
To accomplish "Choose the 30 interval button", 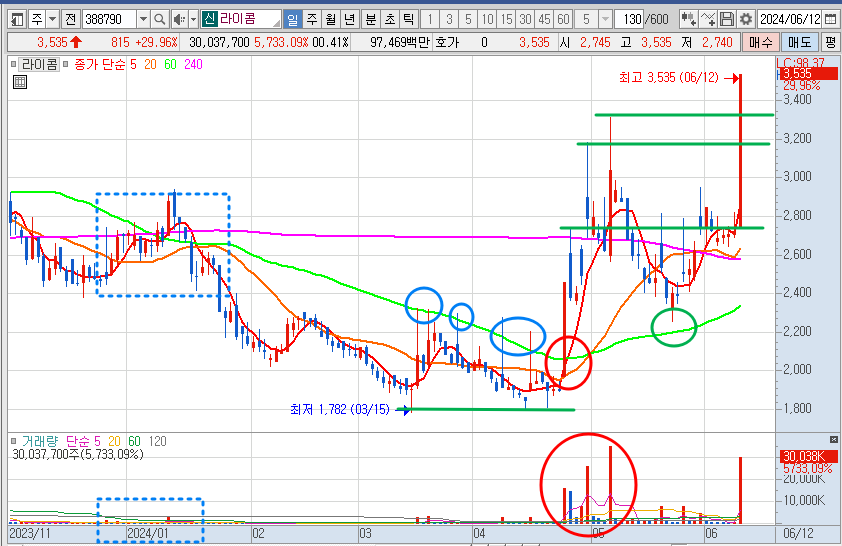I will click(x=525, y=20).
